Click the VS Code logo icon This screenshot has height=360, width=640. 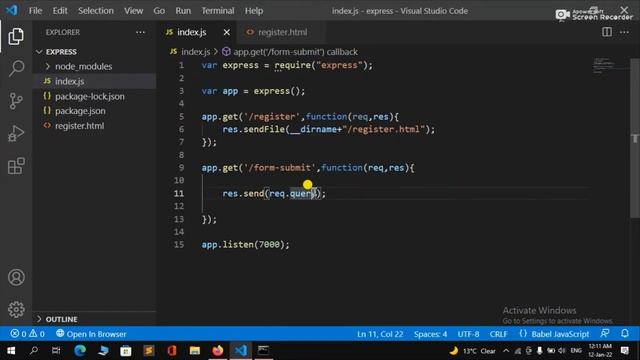coord(11,10)
